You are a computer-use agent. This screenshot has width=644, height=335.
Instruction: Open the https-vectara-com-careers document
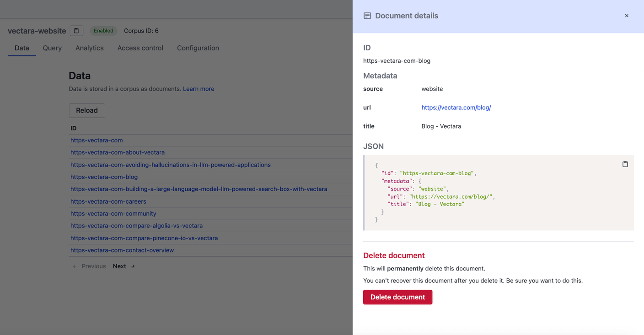tap(108, 201)
